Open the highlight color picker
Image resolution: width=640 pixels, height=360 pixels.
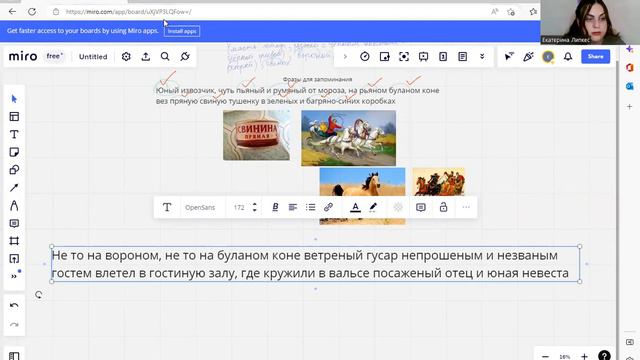pyautogui.click(x=373, y=207)
